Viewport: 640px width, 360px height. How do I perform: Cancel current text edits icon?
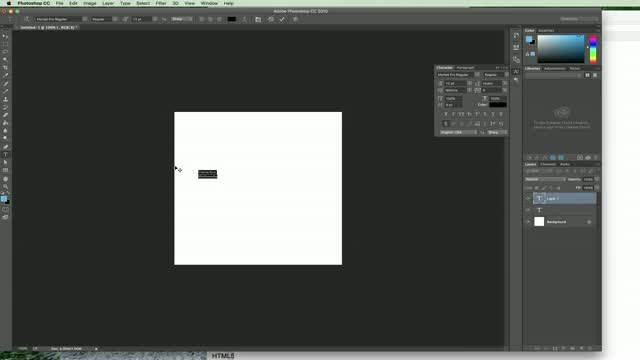(271, 19)
